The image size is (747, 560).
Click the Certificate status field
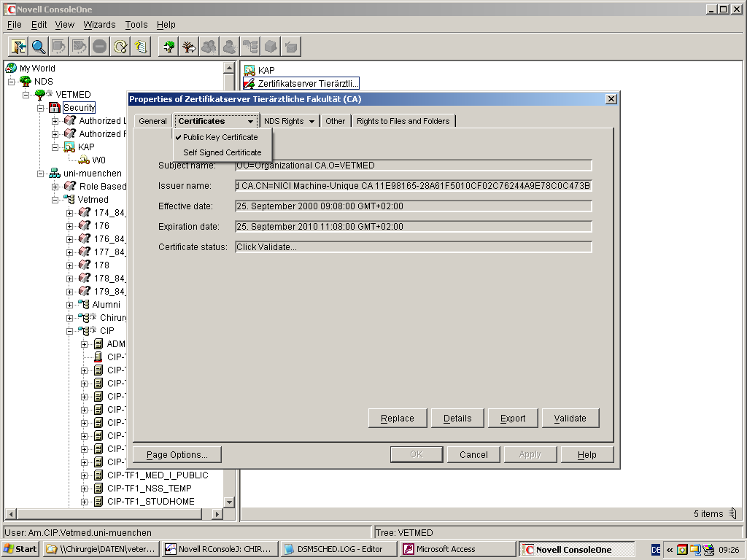coord(414,246)
